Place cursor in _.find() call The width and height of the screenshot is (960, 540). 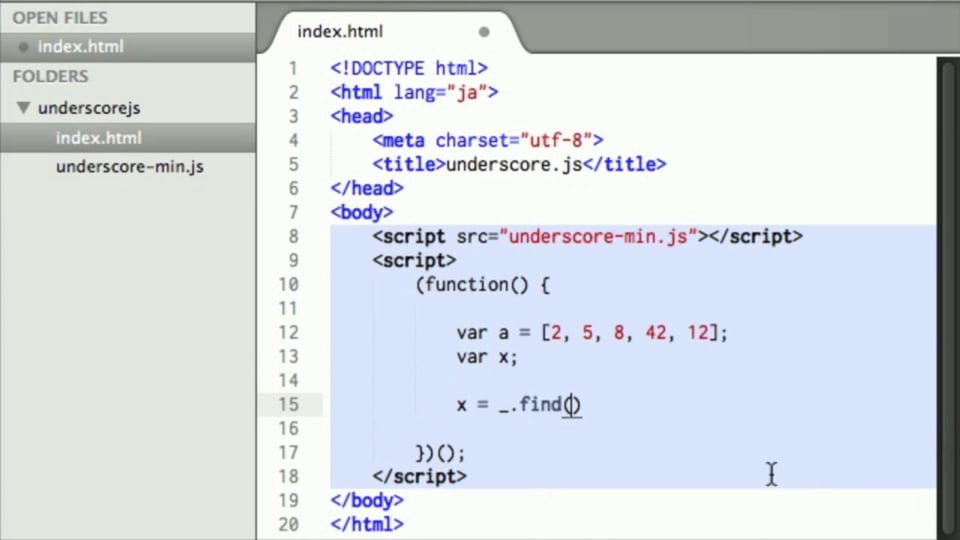click(571, 405)
